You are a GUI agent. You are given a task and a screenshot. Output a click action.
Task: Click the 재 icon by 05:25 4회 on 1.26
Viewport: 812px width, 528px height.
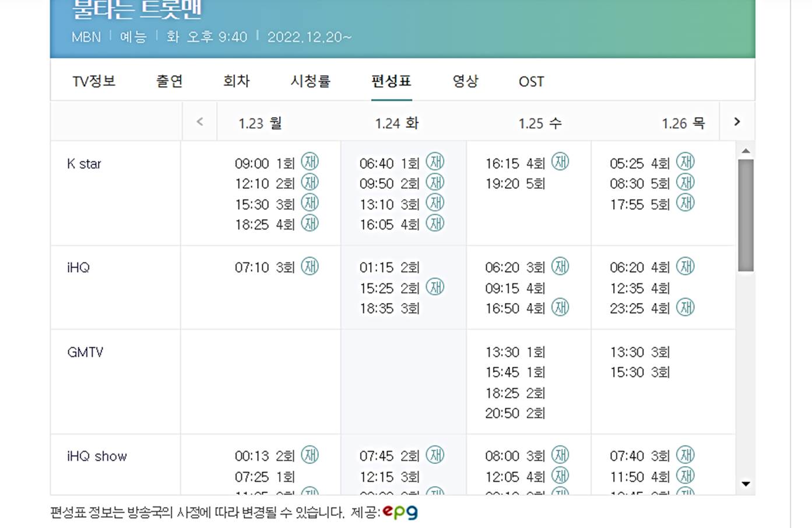coord(686,161)
